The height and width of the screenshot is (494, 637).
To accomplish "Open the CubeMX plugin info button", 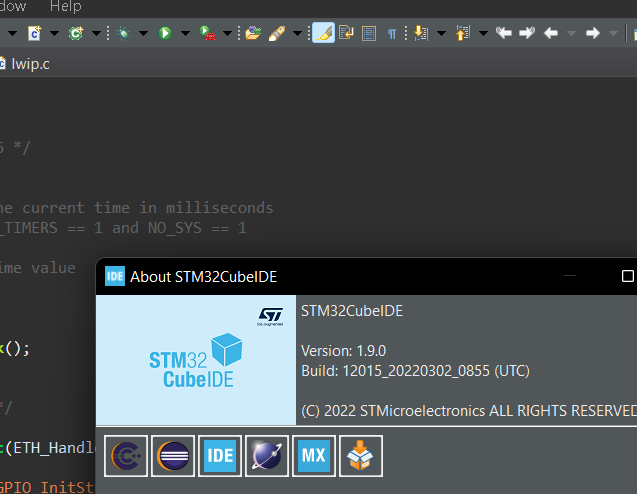I will (x=314, y=456).
